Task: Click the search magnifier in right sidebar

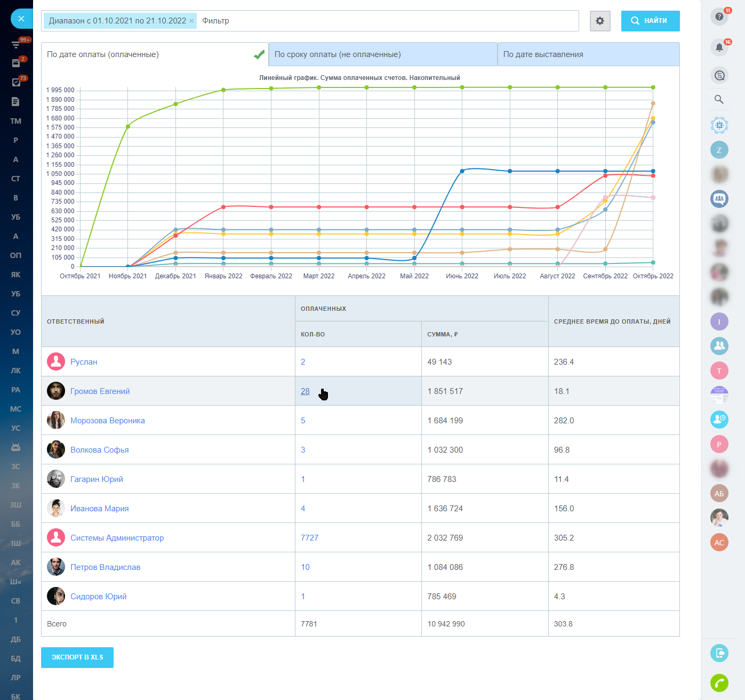Action: [719, 99]
